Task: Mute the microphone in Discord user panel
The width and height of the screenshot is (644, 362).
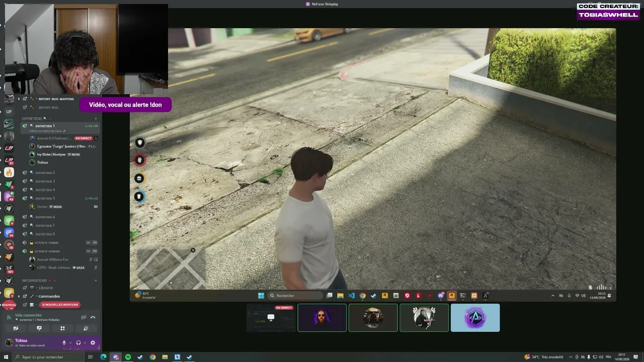Action: click(64, 343)
